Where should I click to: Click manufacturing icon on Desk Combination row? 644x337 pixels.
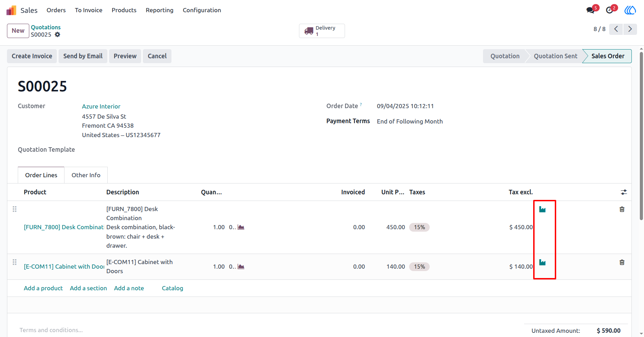pyautogui.click(x=542, y=209)
